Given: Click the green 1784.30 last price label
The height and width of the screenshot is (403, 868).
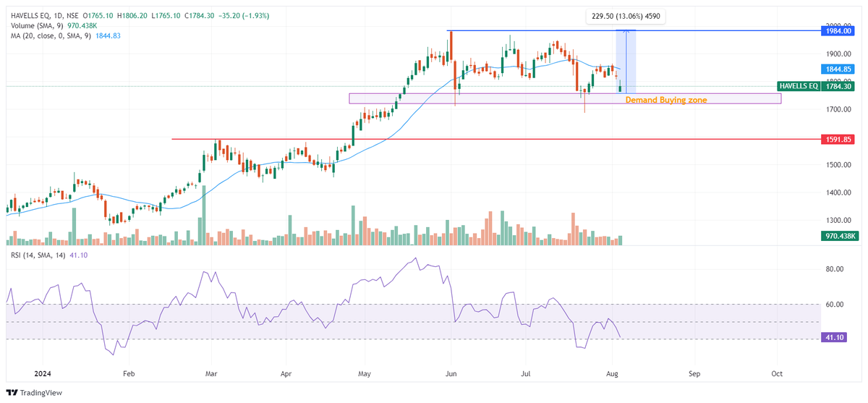Looking at the screenshot, I should coord(837,86).
